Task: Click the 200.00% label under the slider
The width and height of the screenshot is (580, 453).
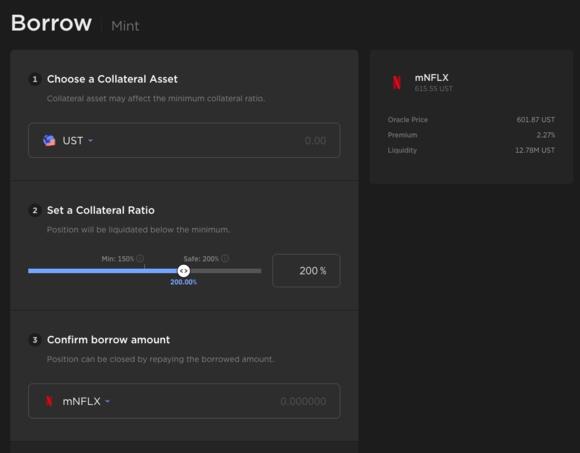Action: click(183, 282)
